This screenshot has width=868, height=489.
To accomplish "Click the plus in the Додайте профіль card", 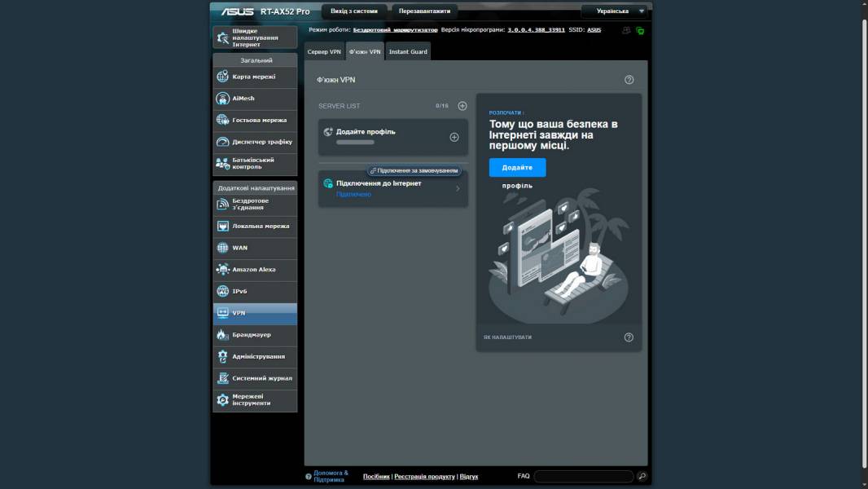I will point(454,137).
